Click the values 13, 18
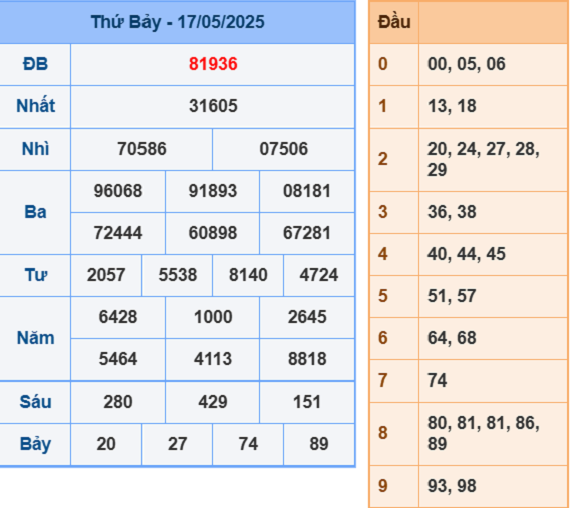This screenshot has width=571, height=508. [452, 106]
